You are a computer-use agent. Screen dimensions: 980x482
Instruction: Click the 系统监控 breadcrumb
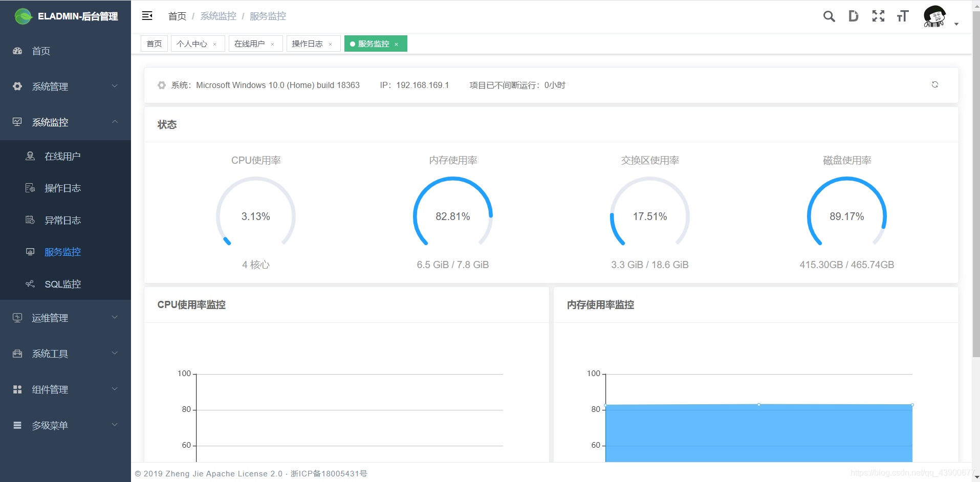click(218, 16)
